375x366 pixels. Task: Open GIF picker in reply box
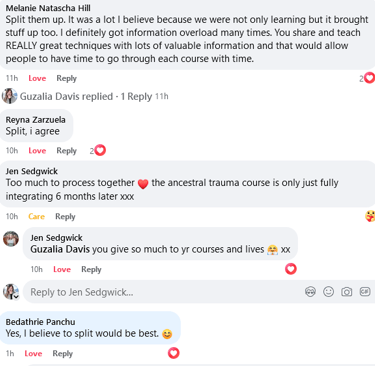point(365,292)
